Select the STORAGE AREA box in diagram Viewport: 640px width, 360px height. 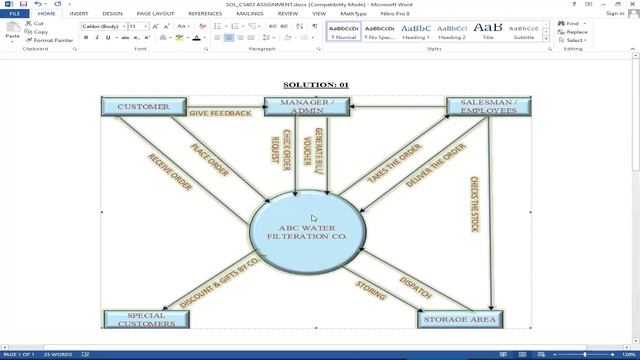coord(460,319)
